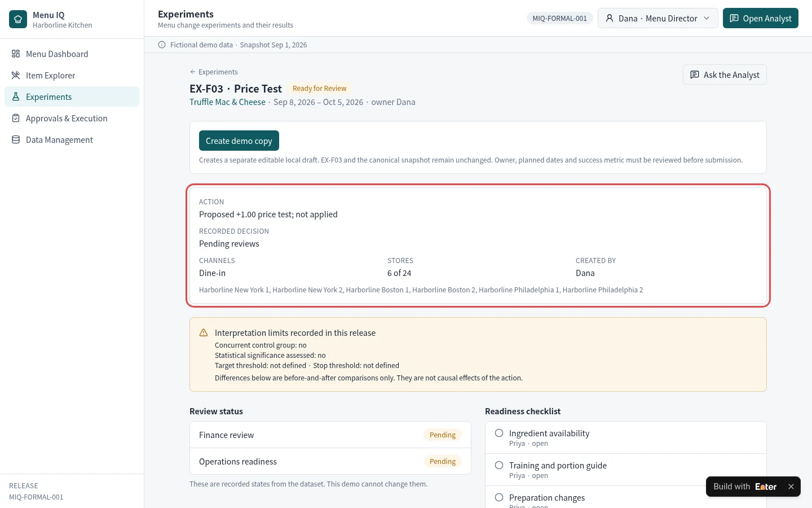Click the Menu Dashboard grid icon
The image size is (812, 508).
click(16, 54)
